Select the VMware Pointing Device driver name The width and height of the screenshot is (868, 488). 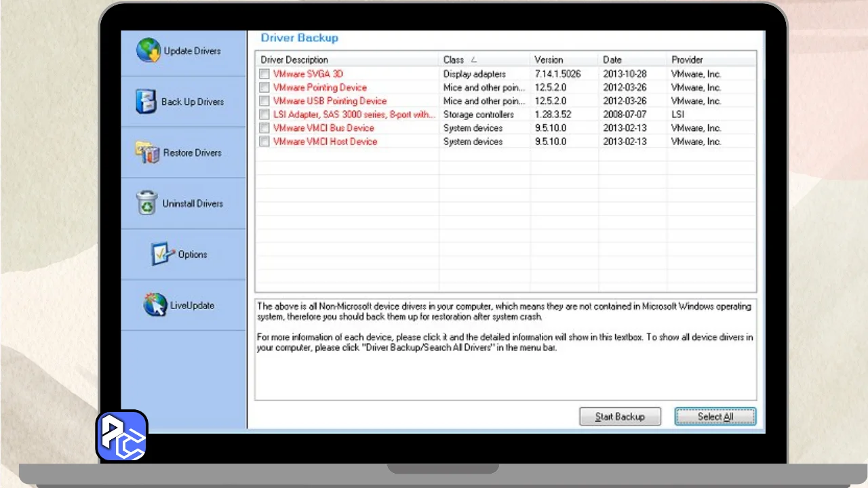point(319,87)
